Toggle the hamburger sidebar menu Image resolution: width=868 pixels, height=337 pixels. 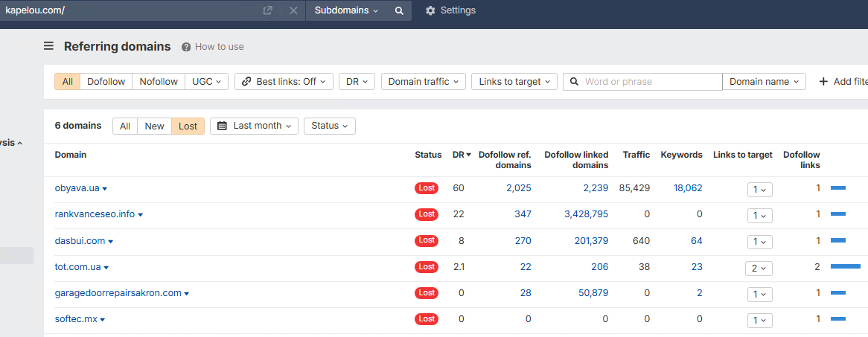pyautogui.click(x=48, y=46)
